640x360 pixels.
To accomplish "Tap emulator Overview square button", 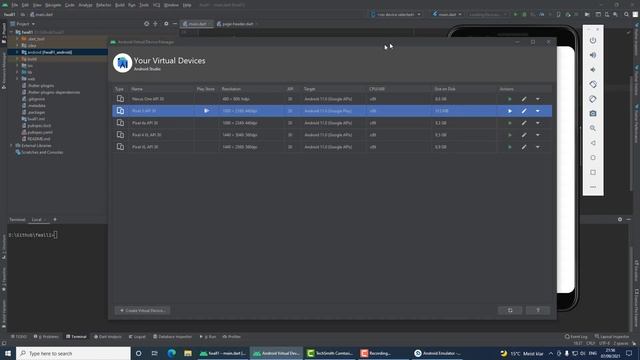I will pyautogui.click(x=593, y=172).
